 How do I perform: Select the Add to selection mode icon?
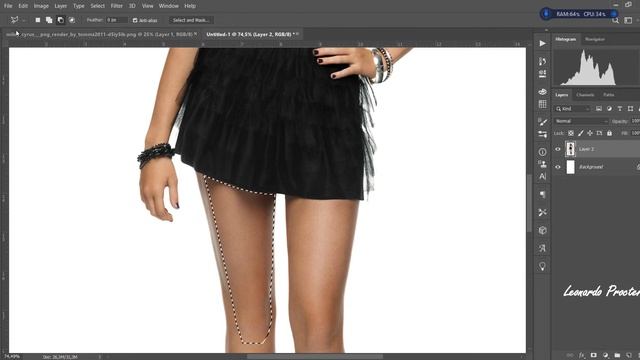[x=49, y=20]
